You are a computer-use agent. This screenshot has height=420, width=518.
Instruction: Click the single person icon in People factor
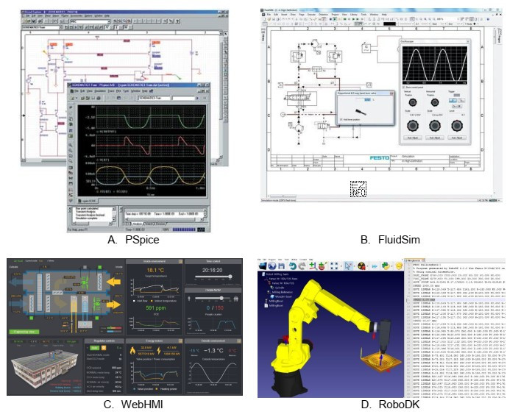click(189, 299)
